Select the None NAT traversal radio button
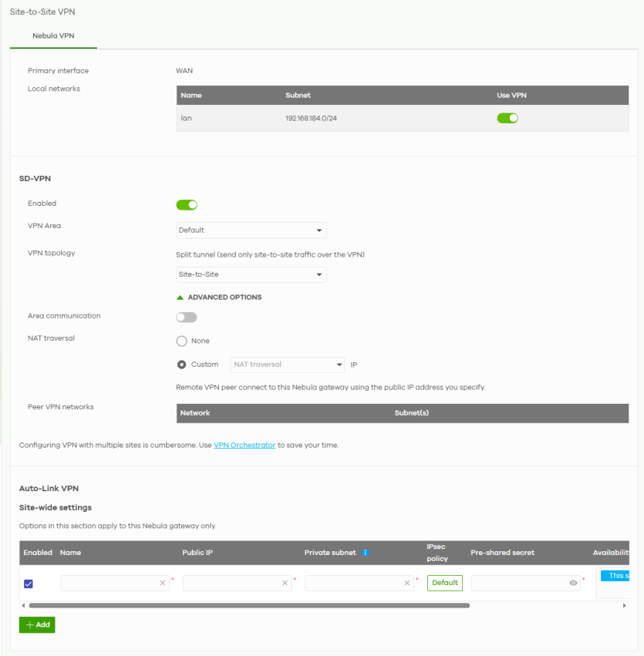Image resolution: width=644 pixels, height=656 pixels. tap(182, 341)
